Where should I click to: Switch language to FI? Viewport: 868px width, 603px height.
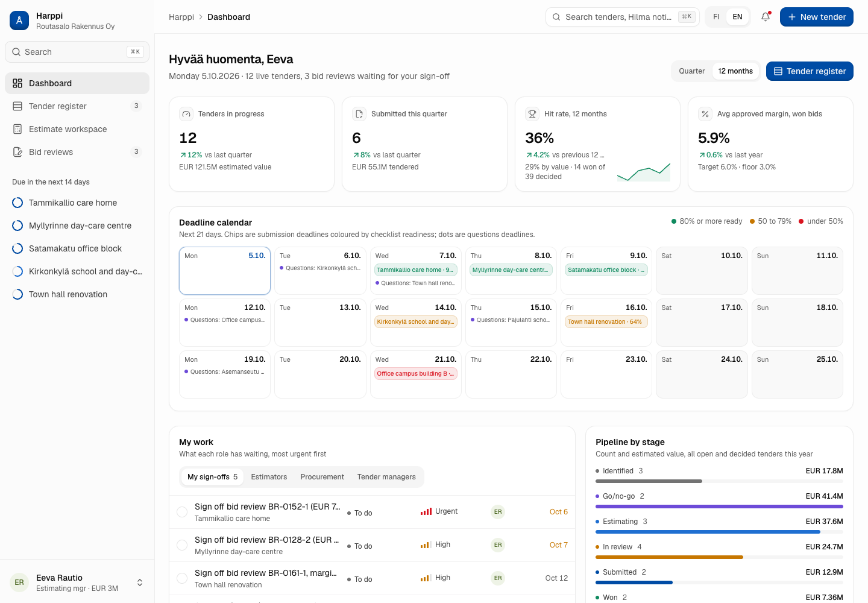click(x=716, y=17)
